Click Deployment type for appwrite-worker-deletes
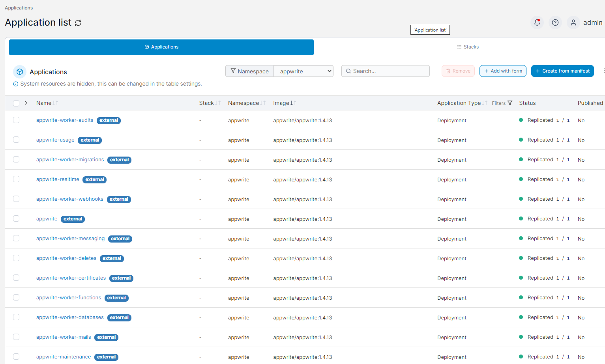 (x=452, y=258)
